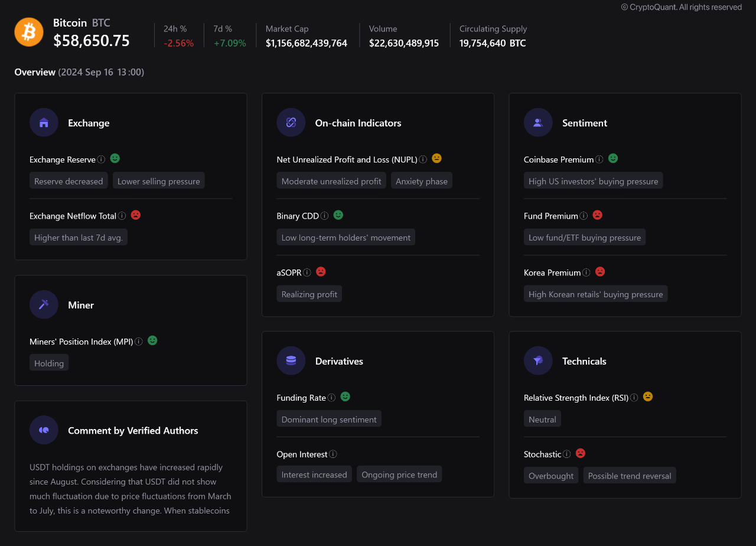Click the "Ongoing price trend" tag
Screen dimensions: 756x546
399,474
